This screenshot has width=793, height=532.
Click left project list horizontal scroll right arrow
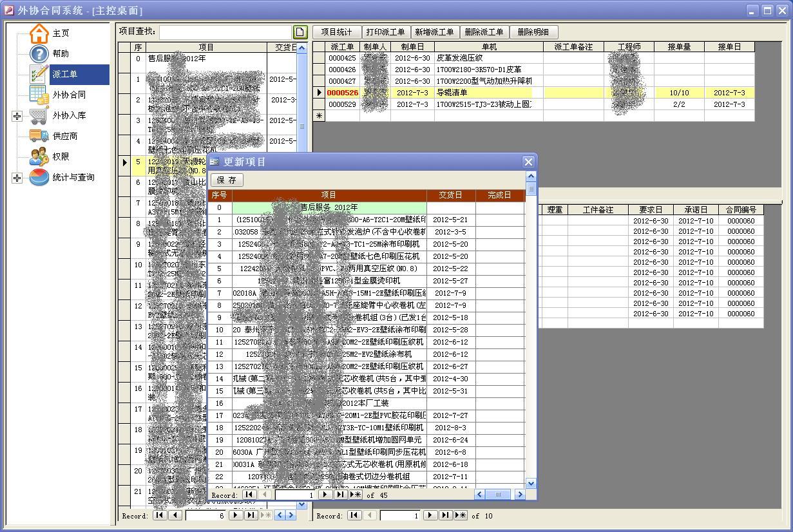pos(291,515)
